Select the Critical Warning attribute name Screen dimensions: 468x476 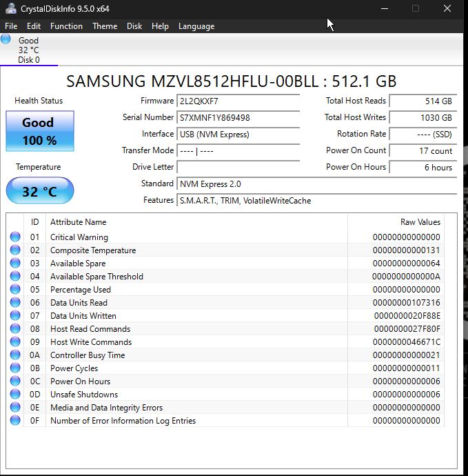coord(79,237)
